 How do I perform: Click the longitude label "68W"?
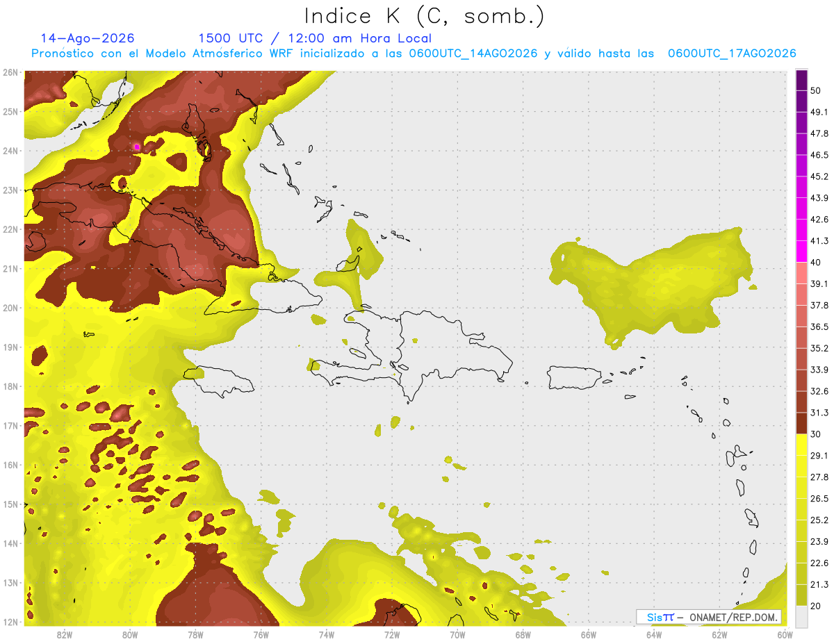523,635
